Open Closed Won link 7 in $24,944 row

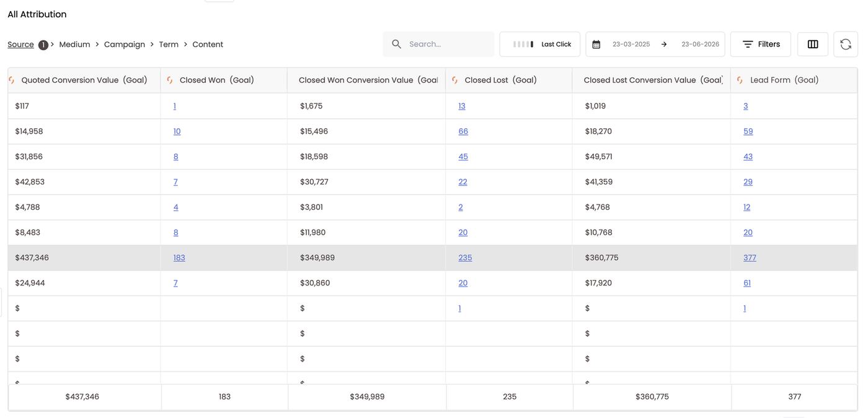coord(175,283)
